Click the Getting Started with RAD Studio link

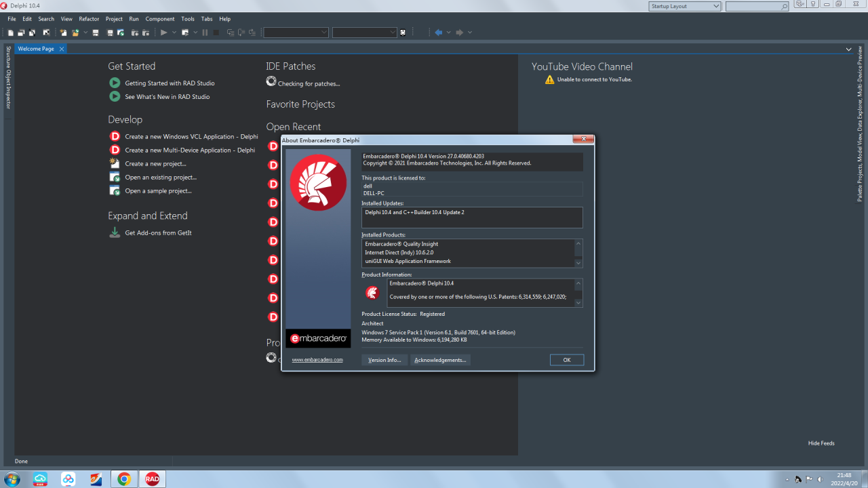170,83
